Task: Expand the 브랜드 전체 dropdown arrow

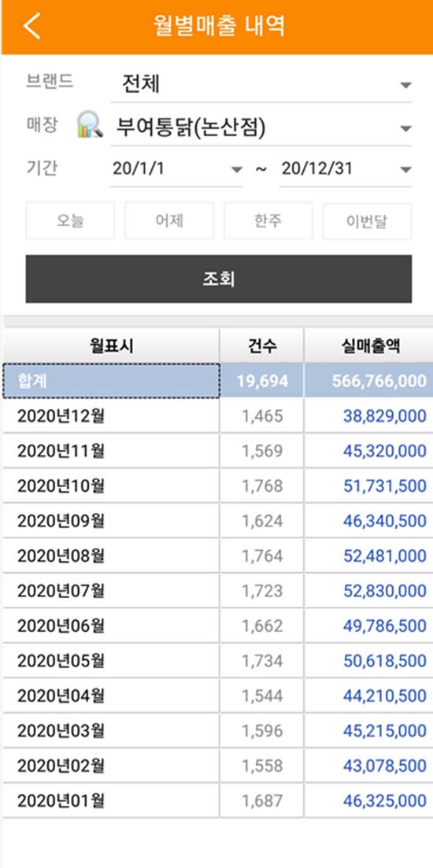Action: tap(405, 85)
